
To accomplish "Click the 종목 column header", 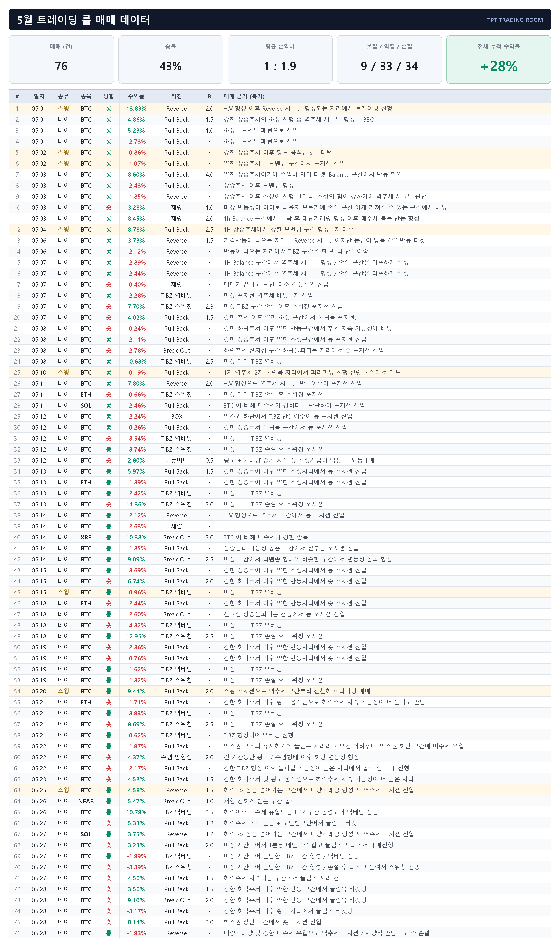I will (x=86, y=96).
